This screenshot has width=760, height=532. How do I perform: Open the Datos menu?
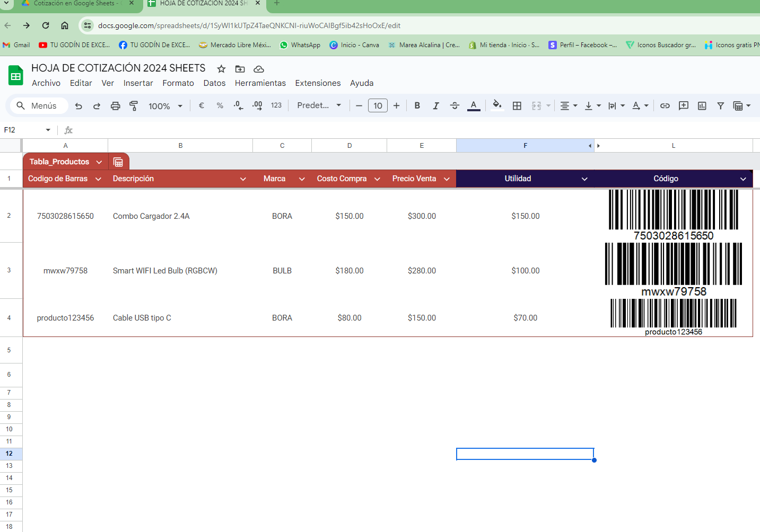[214, 83]
